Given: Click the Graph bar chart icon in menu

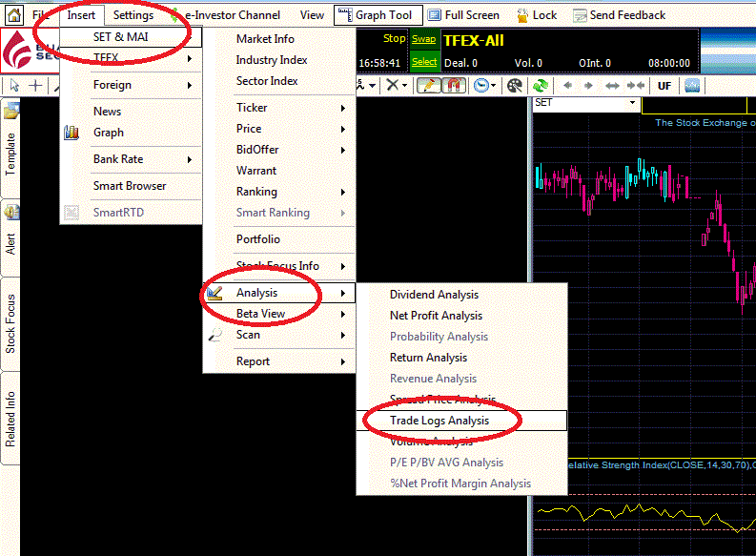Looking at the screenshot, I should point(72,133).
